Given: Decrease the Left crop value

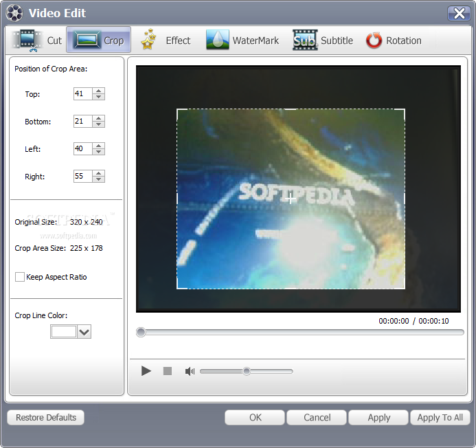Looking at the screenshot, I should point(98,152).
